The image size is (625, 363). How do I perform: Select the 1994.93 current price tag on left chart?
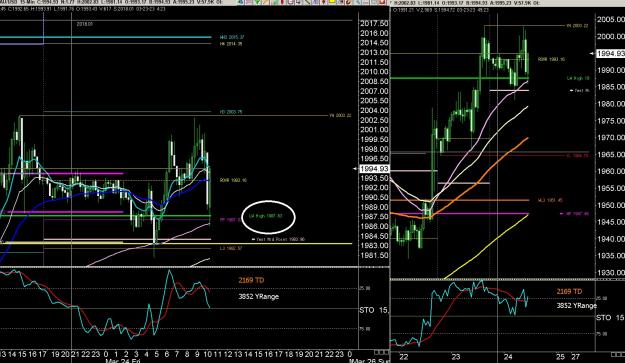click(374, 169)
